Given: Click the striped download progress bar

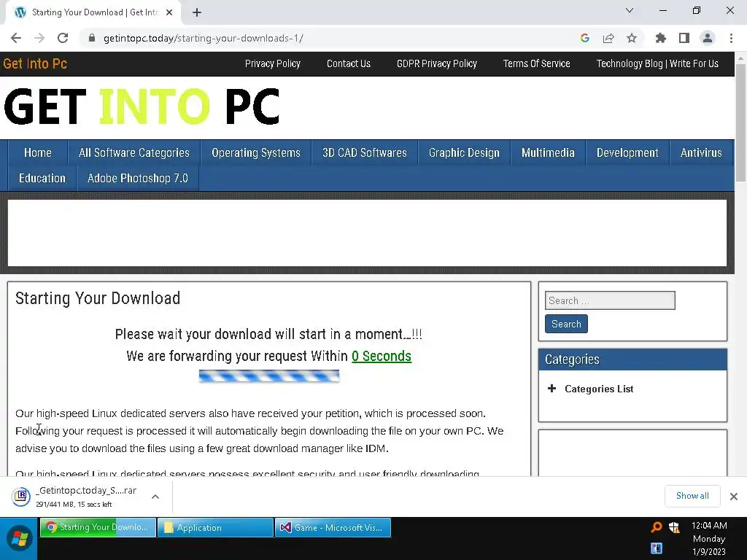Looking at the screenshot, I should tap(268, 376).
